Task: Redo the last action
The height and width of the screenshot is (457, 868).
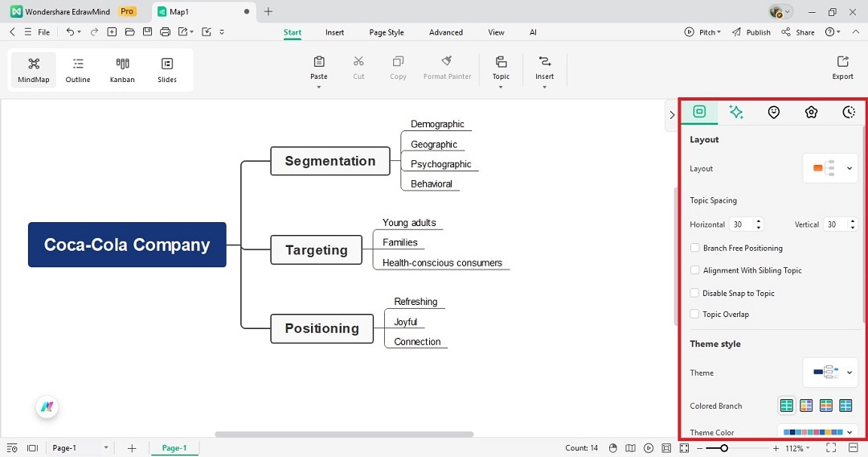Action: (94, 32)
